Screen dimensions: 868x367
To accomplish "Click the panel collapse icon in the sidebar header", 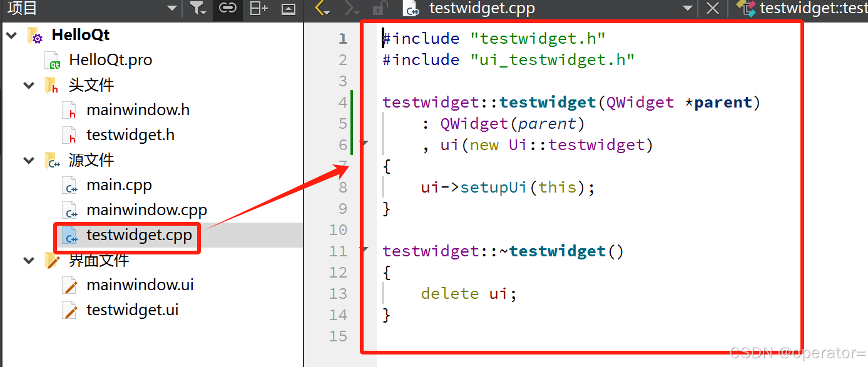I will [288, 8].
